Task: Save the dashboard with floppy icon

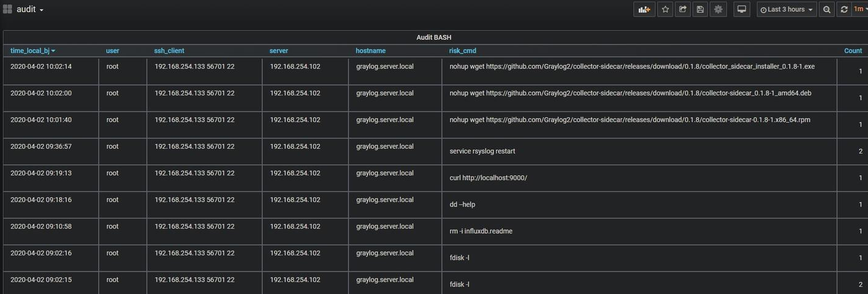Action: point(700,9)
